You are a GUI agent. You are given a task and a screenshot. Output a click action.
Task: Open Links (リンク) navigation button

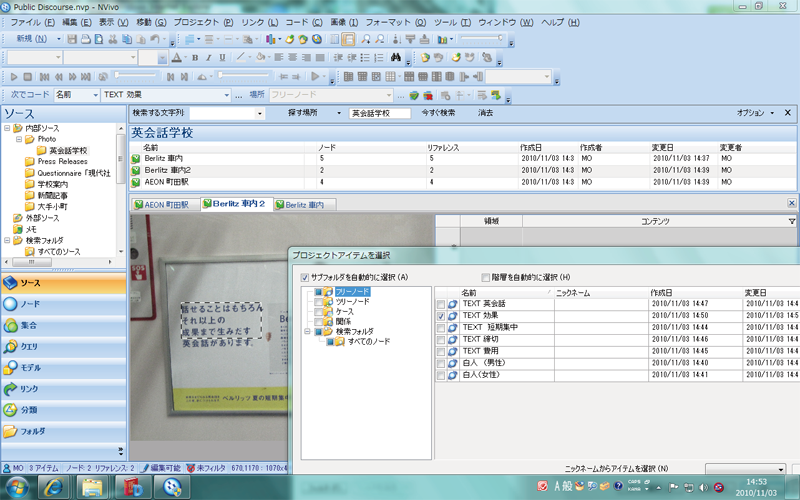[64, 389]
